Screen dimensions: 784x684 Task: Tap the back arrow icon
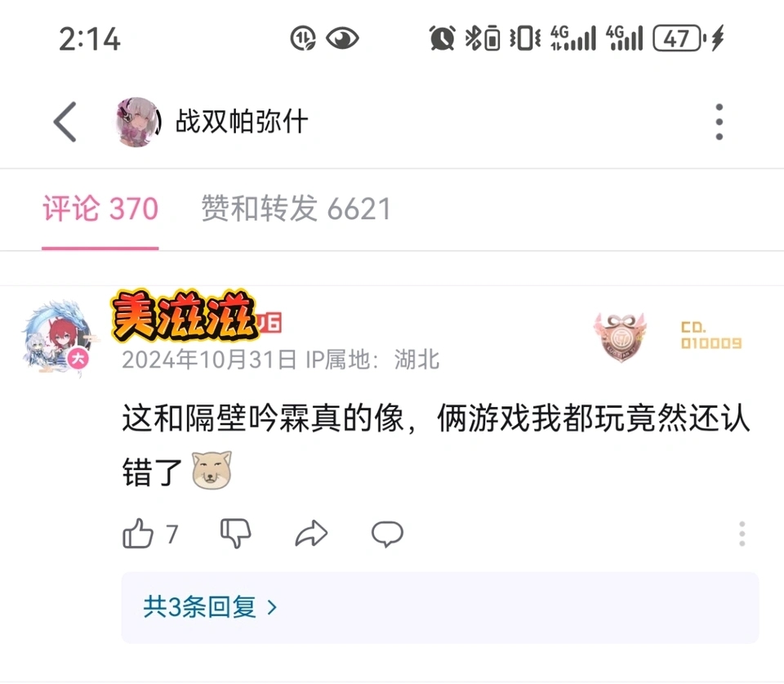(x=65, y=122)
